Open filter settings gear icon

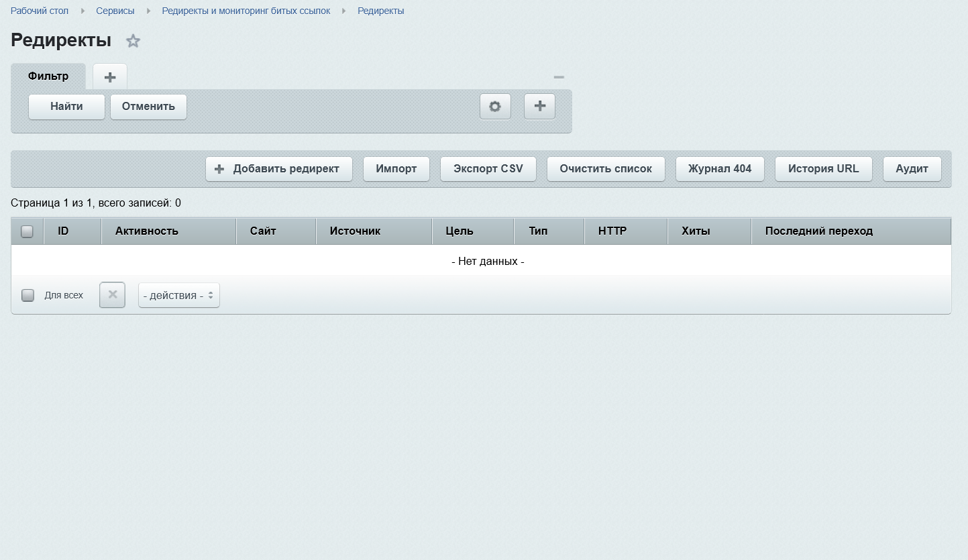[x=495, y=107]
